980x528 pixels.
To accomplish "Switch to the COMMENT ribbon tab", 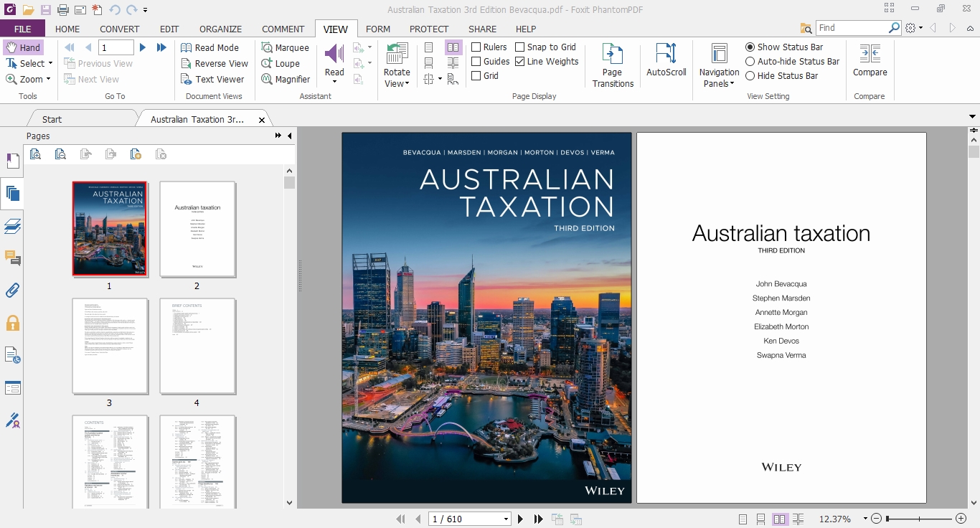I will 283,29.
